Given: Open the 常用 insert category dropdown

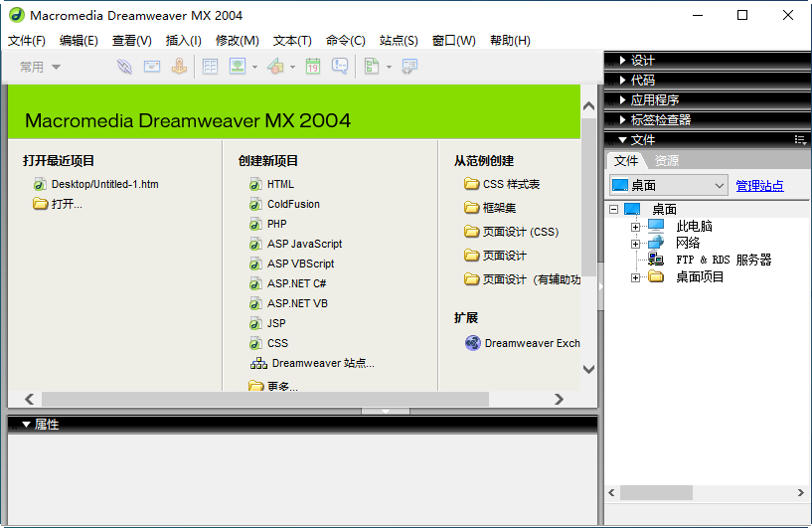Looking at the screenshot, I should click(40, 67).
